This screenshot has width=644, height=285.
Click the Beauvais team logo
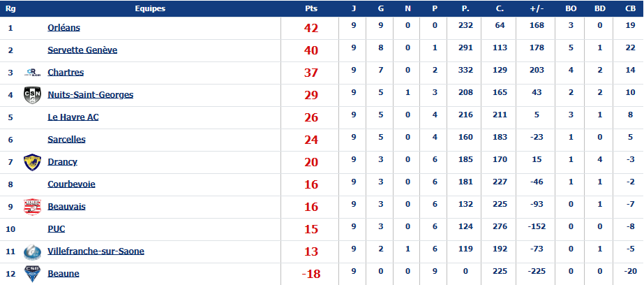[x=33, y=207]
